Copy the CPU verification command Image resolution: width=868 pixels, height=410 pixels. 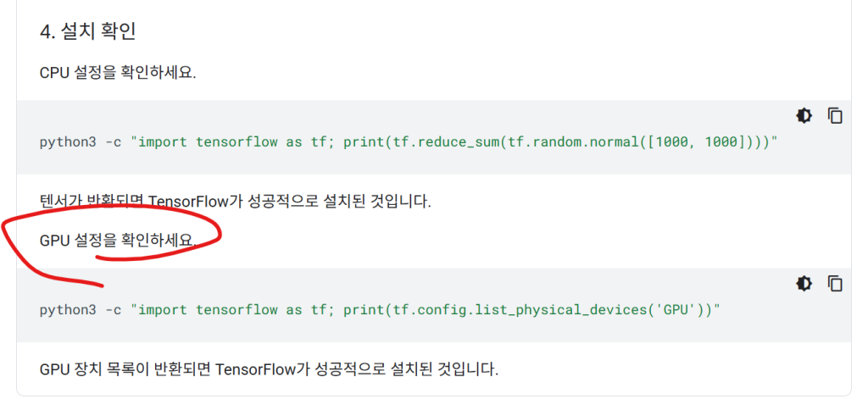click(835, 115)
